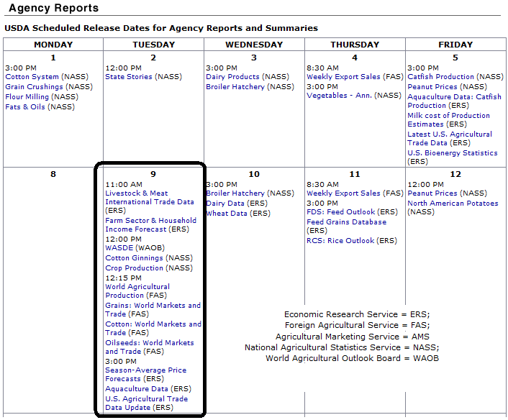The height and width of the screenshot is (420, 508).
Task: Click the Agency Reports heading
Action: click(54, 8)
